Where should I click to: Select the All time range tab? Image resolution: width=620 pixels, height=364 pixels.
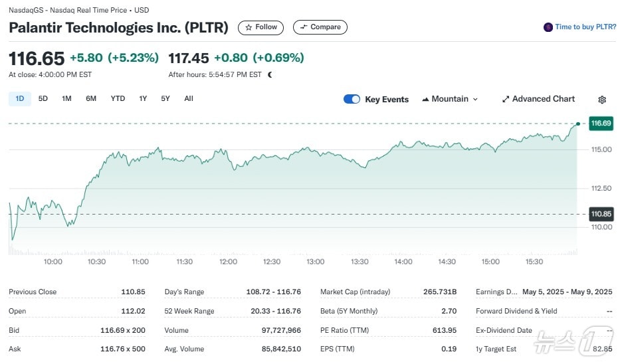coord(189,98)
